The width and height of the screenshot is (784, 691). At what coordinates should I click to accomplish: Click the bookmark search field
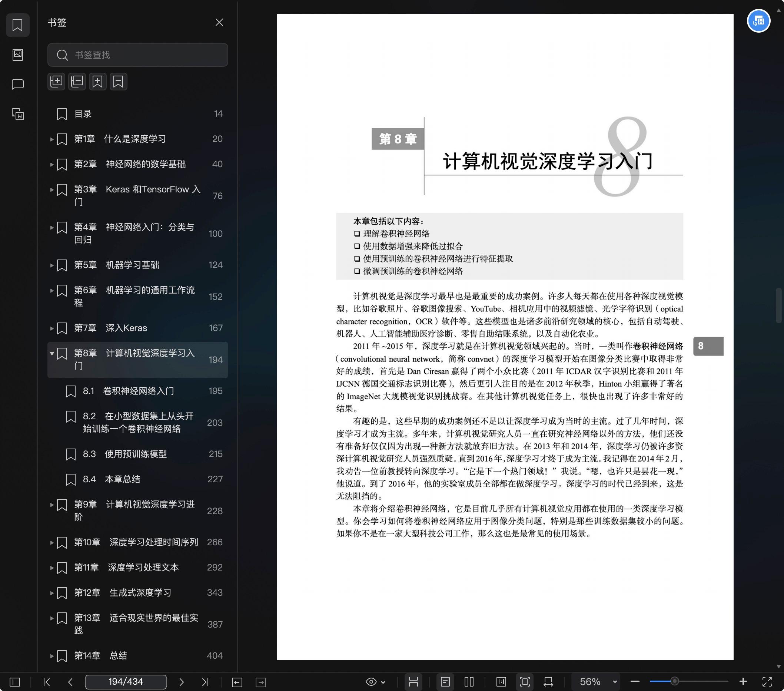click(138, 55)
